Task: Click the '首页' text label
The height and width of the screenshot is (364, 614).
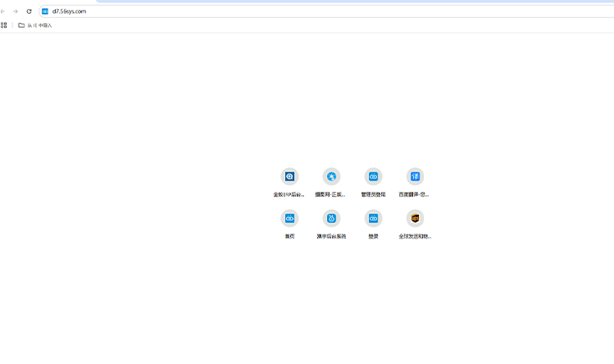Action: pos(289,236)
